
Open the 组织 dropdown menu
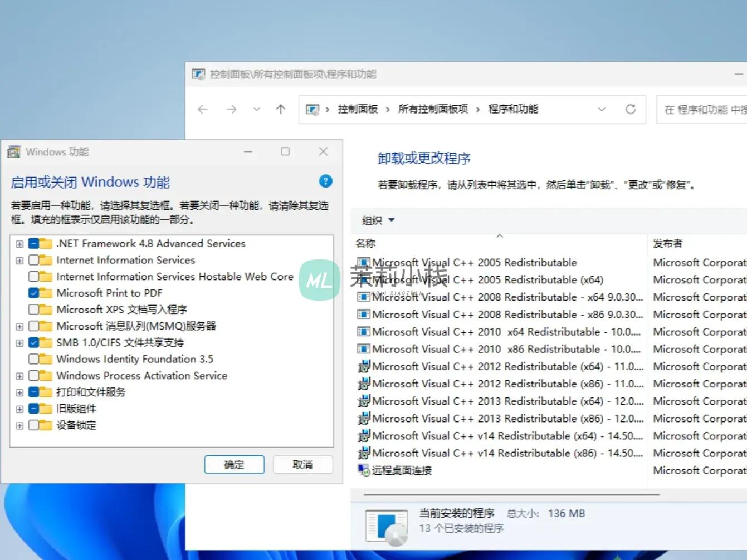(378, 220)
